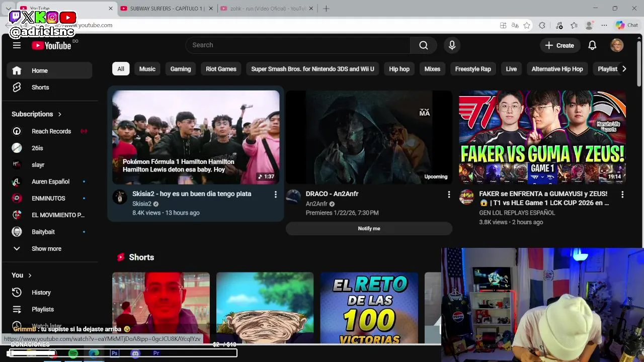The height and width of the screenshot is (362, 644).
Task: Click the Create button
Action: (x=559, y=45)
